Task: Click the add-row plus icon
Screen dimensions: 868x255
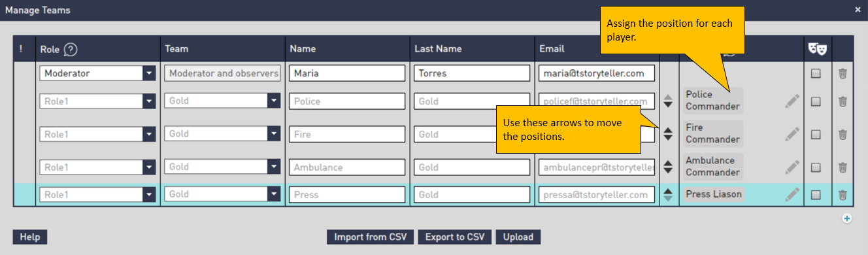Action: pyautogui.click(x=846, y=219)
